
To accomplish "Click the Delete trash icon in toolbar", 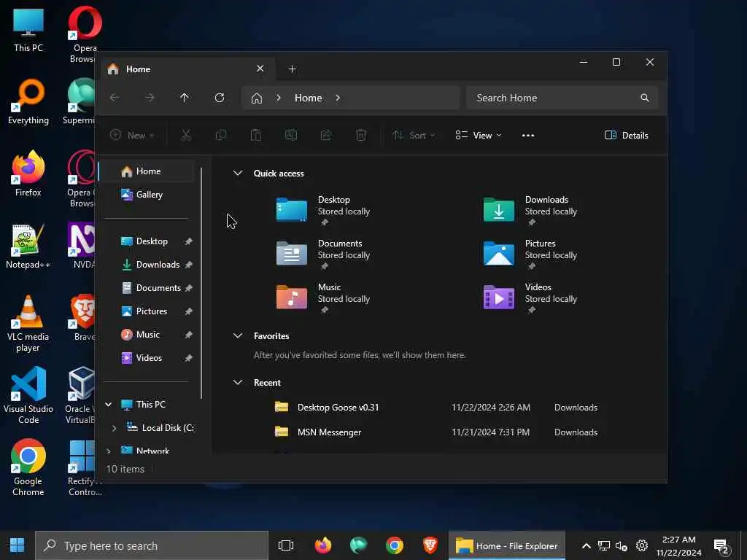I will click(361, 135).
